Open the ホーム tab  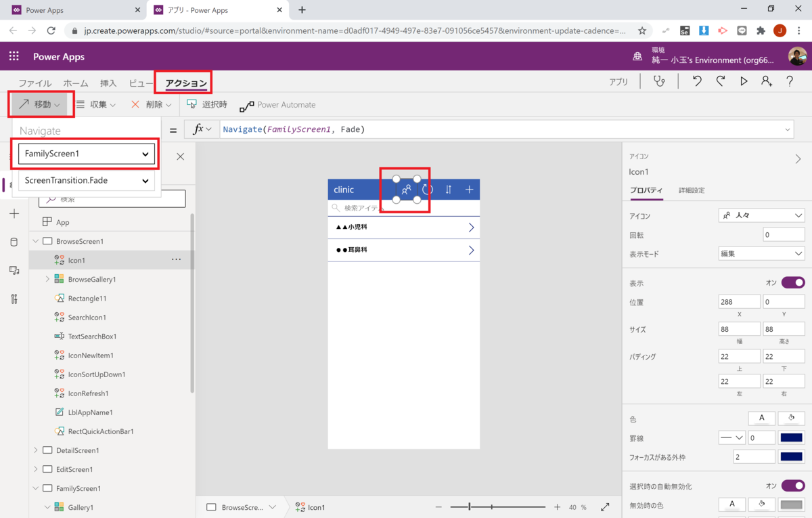[x=76, y=83]
